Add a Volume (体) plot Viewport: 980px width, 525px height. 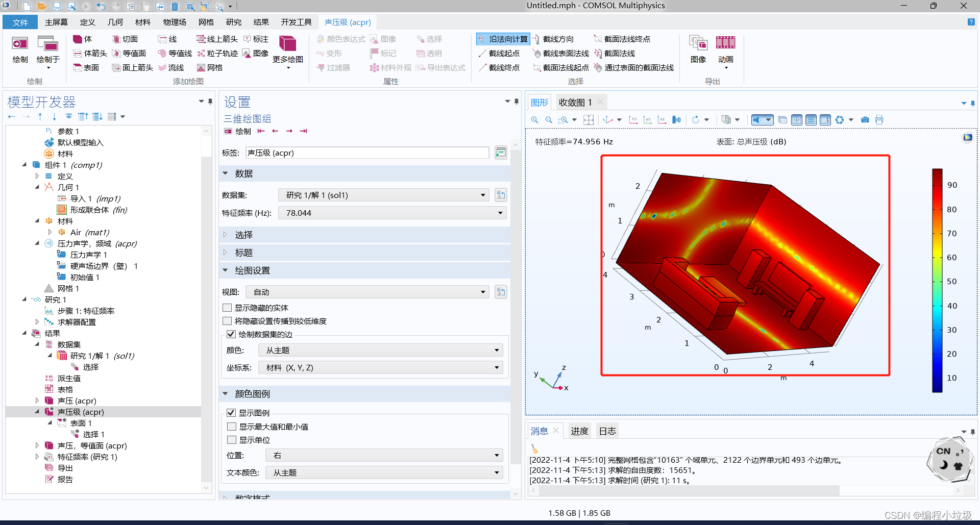tap(82, 39)
